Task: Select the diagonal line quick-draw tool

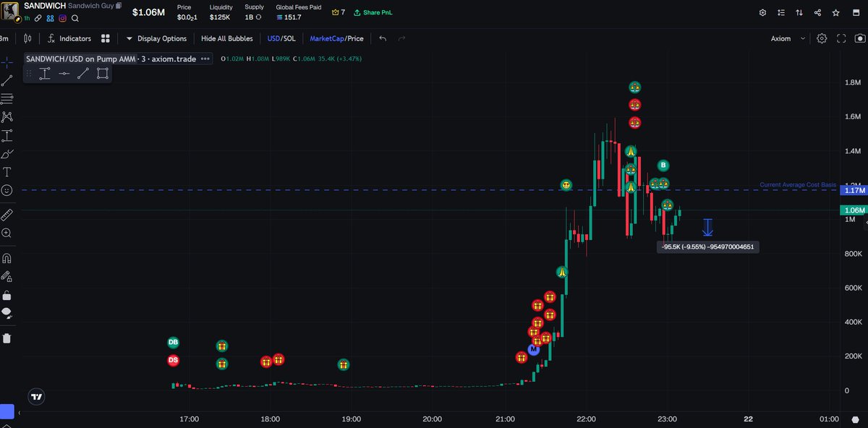Action: 82,73
